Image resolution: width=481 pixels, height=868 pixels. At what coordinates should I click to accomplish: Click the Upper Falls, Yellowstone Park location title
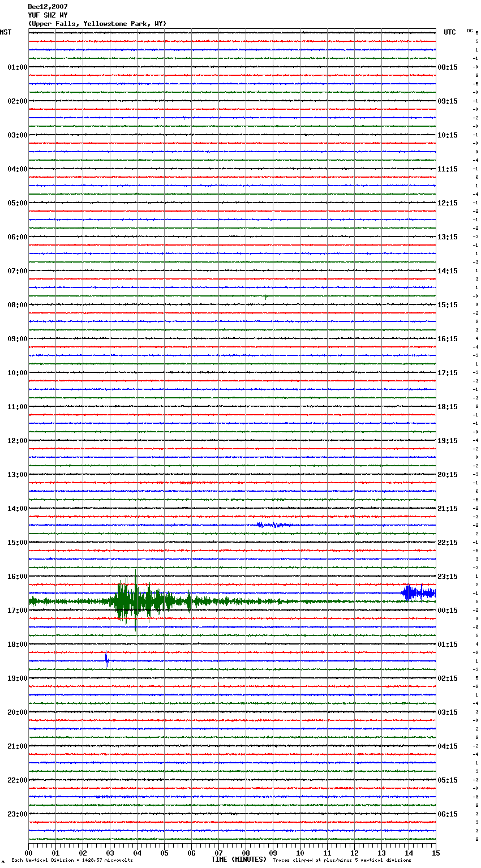point(97,24)
